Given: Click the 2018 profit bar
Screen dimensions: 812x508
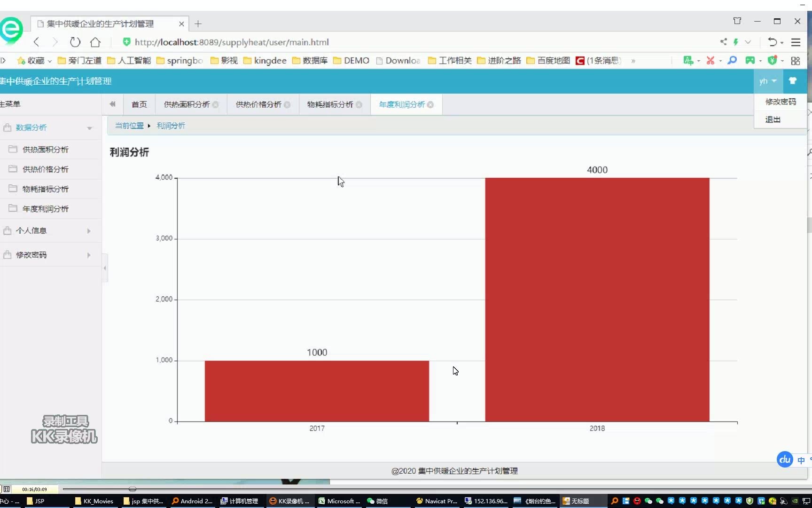Looking at the screenshot, I should 597,300.
